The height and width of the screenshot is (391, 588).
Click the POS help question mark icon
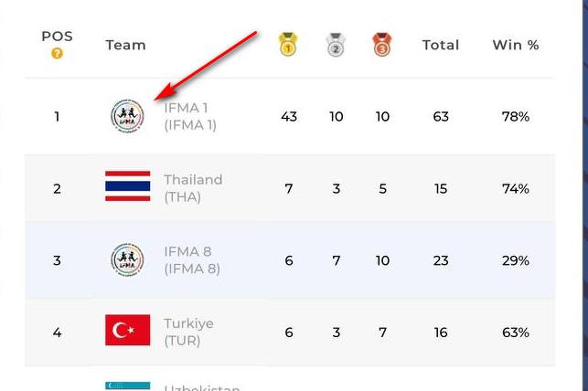coord(57,54)
